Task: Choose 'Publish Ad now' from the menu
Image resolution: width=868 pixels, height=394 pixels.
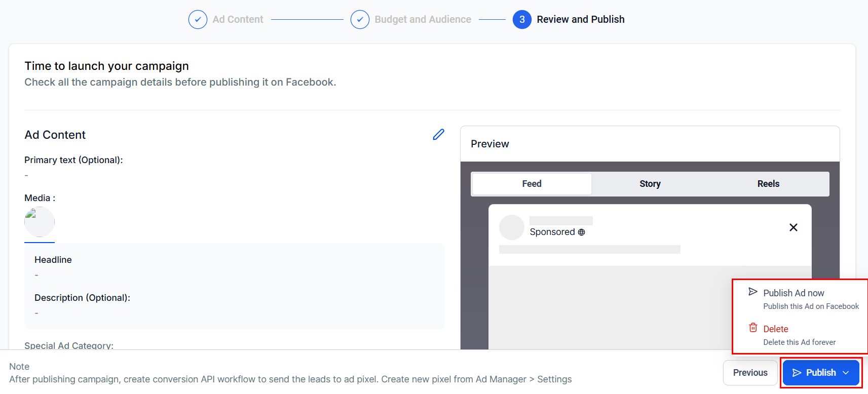Action: coord(794,293)
